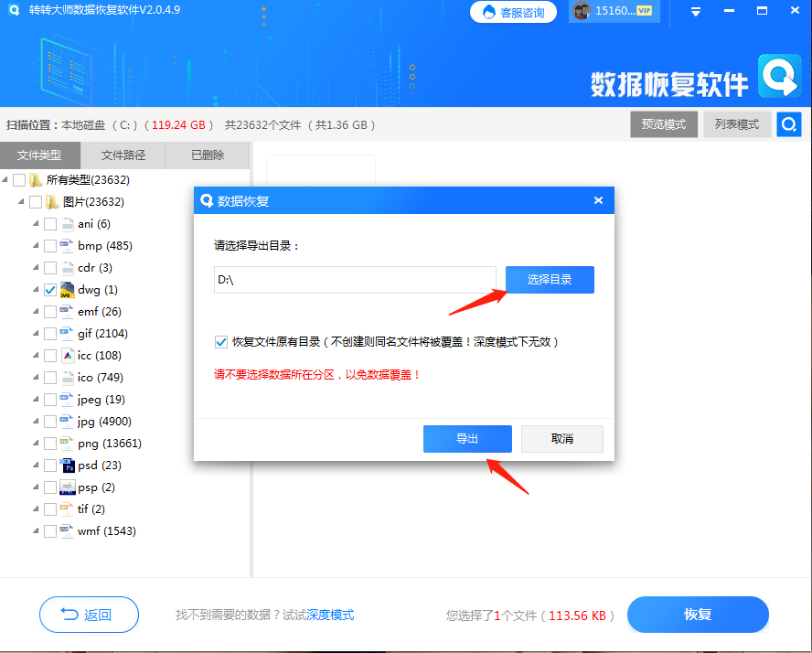This screenshot has height=653, width=812.
Task: Click the gif file type icon
Action: pyautogui.click(x=66, y=333)
